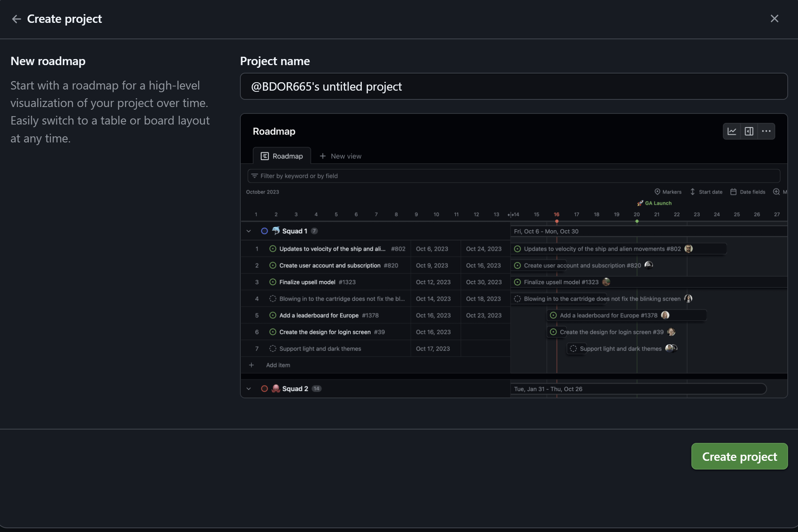The height and width of the screenshot is (532, 798).
Task: Click the green Create project button
Action: tap(739, 456)
